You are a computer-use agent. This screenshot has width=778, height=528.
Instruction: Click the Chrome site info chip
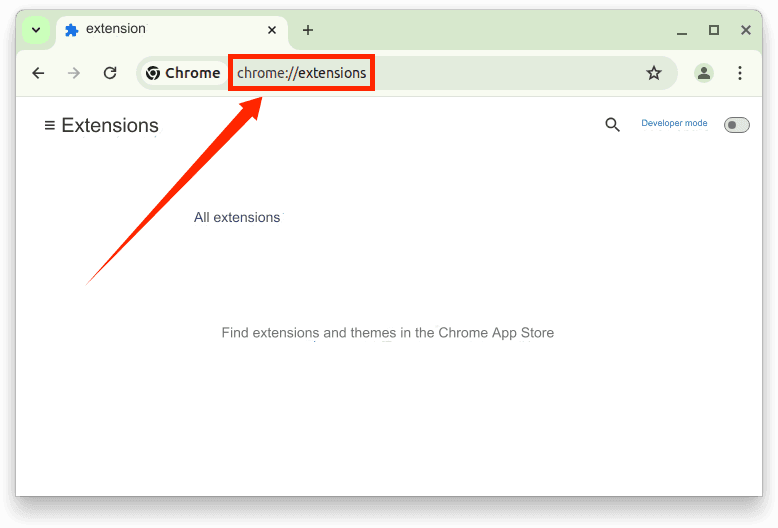pos(183,73)
